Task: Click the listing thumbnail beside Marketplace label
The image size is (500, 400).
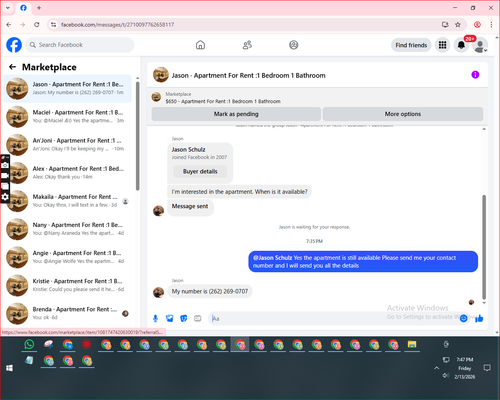Action: (x=156, y=97)
